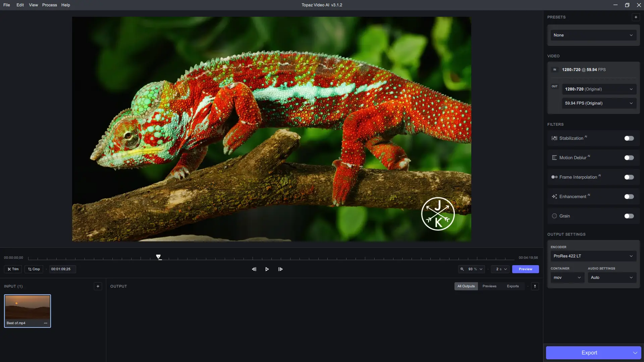Enable the Stabilization filter
Screen dimensions: 644x362
coord(629,138)
